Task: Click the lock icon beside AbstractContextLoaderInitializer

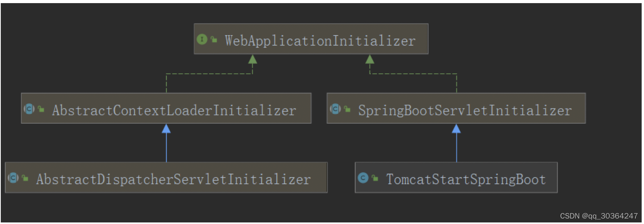Action: point(41,109)
